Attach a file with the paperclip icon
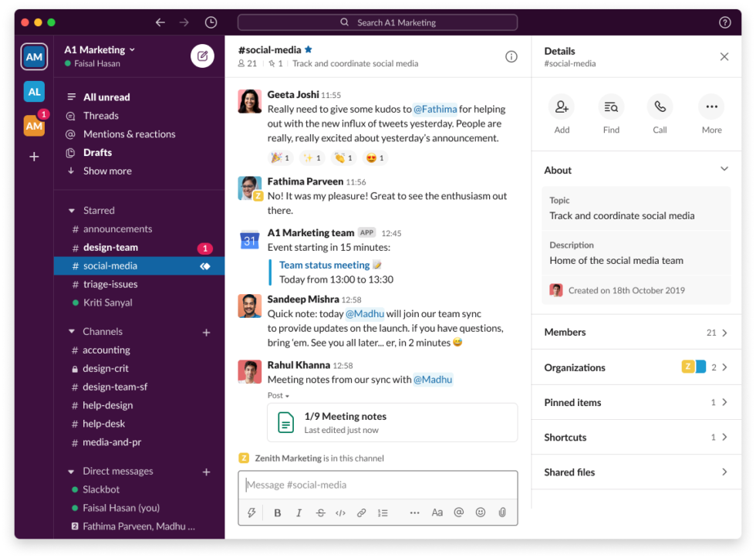Screen dimensions: 756x558 [501, 512]
